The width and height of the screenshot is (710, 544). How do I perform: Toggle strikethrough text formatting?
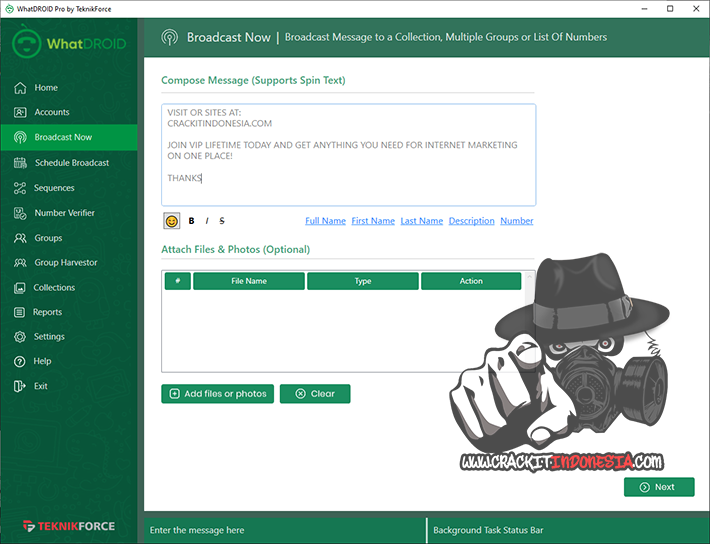point(221,221)
